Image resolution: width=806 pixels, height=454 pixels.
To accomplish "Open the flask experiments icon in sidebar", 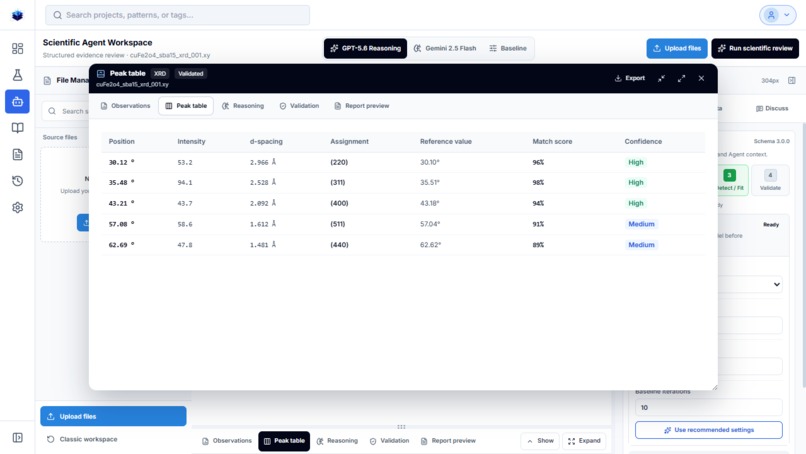I will 17,75.
